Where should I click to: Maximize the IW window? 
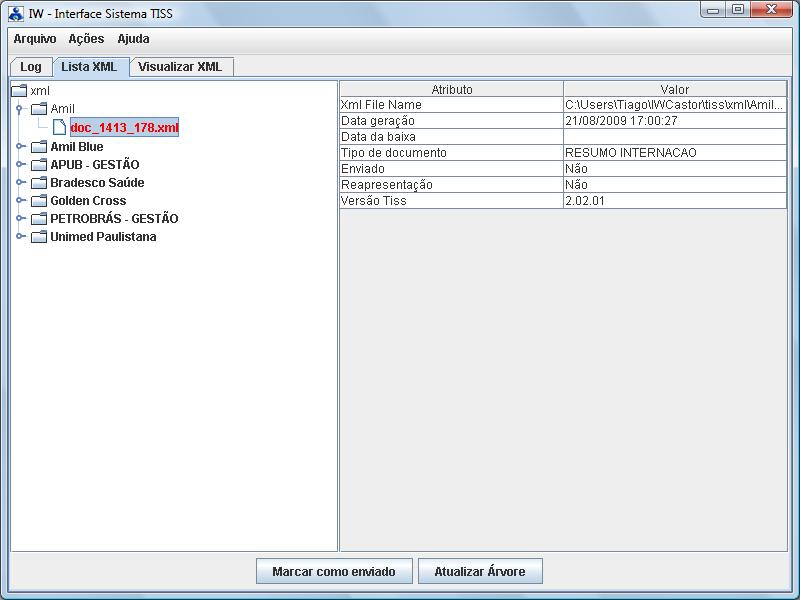click(x=738, y=10)
